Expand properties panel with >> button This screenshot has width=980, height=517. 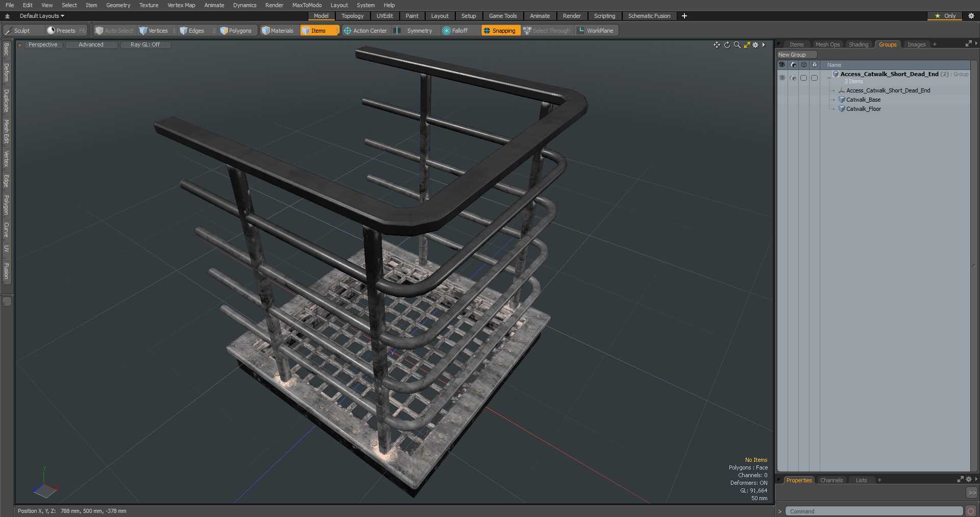[x=972, y=493]
